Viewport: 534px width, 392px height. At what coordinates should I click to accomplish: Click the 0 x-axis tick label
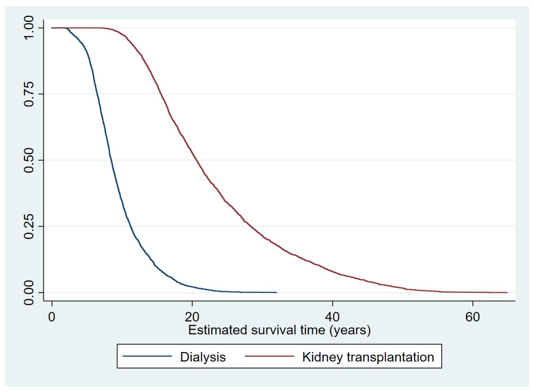pyautogui.click(x=52, y=317)
